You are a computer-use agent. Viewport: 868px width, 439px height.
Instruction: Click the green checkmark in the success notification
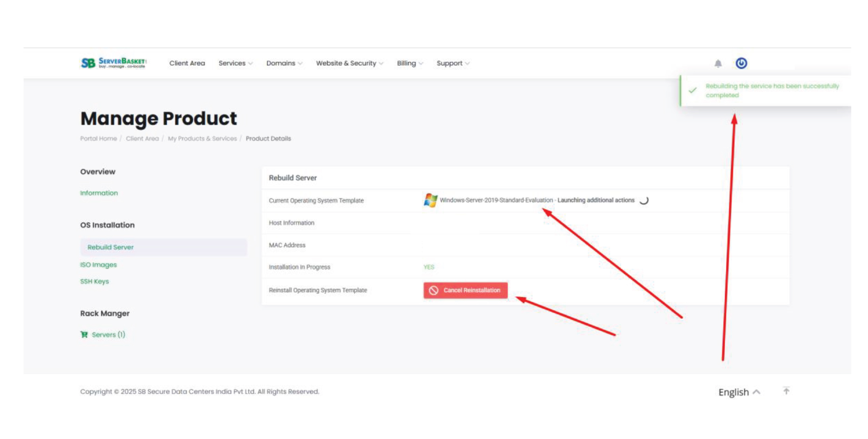693,91
